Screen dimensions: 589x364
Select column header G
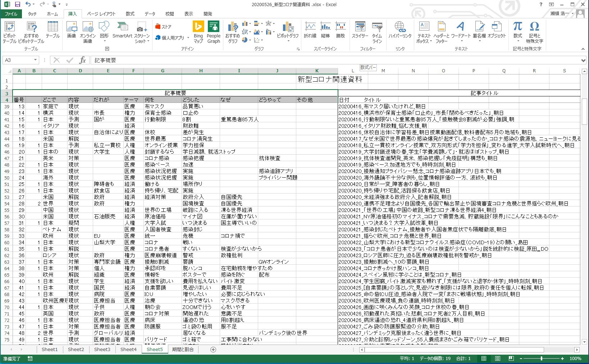(163, 70)
